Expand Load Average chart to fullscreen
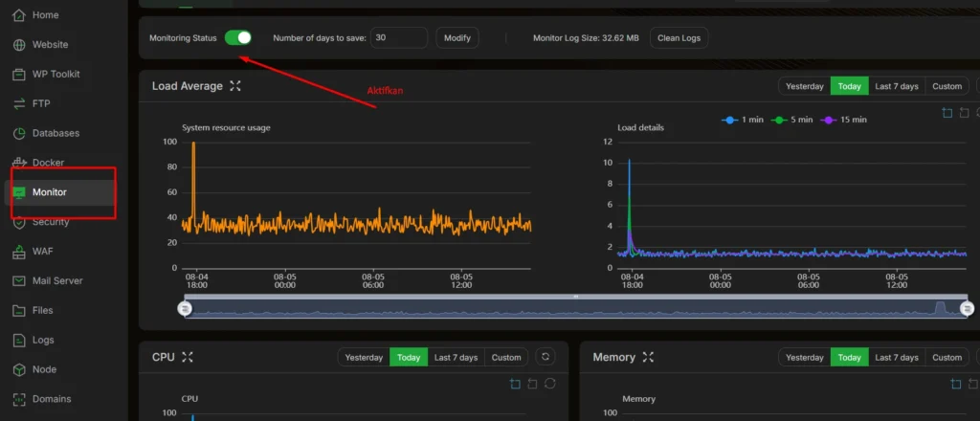 pyautogui.click(x=235, y=86)
